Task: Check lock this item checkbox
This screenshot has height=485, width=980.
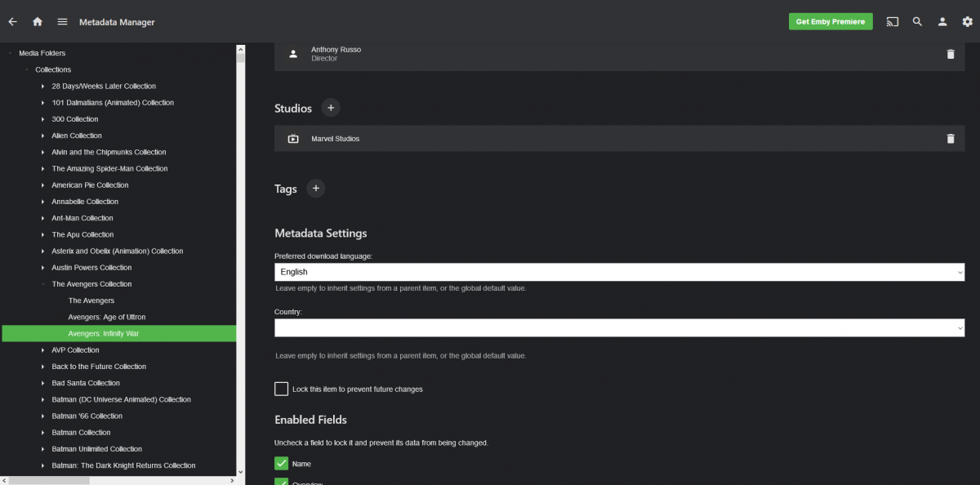Action: [x=282, y=389]
